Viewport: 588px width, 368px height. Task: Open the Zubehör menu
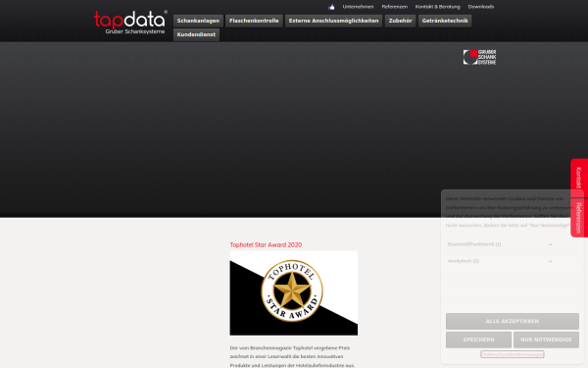click(x=400, y=21)
